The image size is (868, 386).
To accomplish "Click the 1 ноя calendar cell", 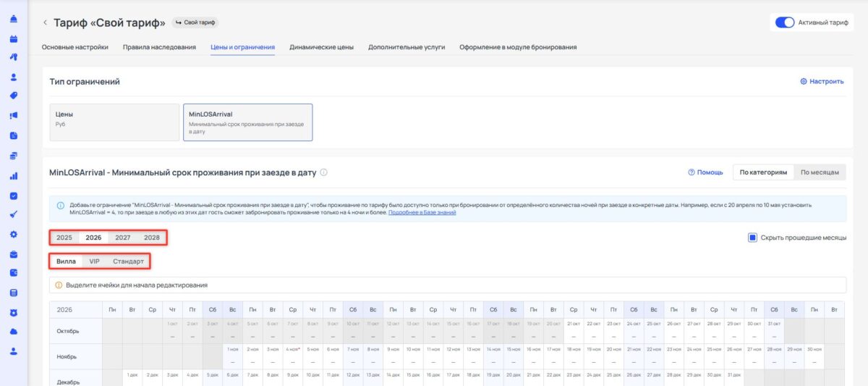I will tap(233, 356).
